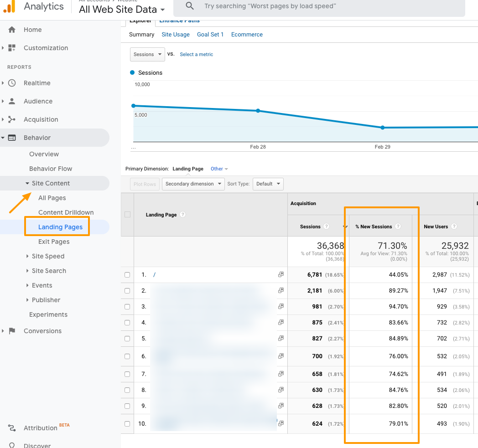
Task: Select the Summary tab
Action: click(141, 35)
